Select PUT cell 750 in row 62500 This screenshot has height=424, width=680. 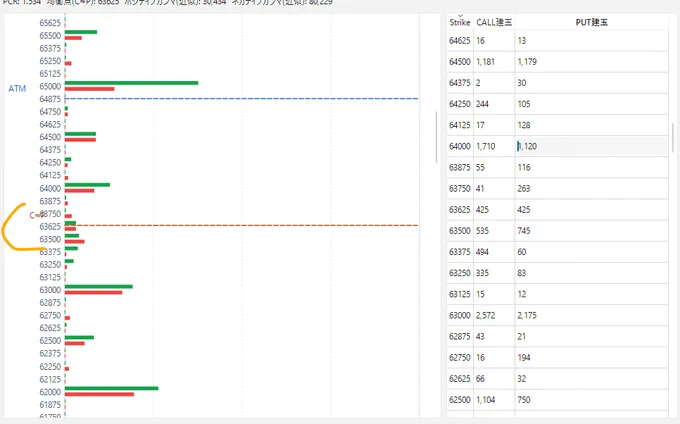point(524,400)
